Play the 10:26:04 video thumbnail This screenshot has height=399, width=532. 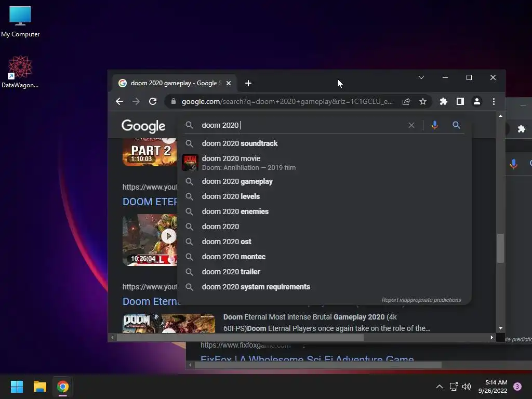[x=150, y=240]
